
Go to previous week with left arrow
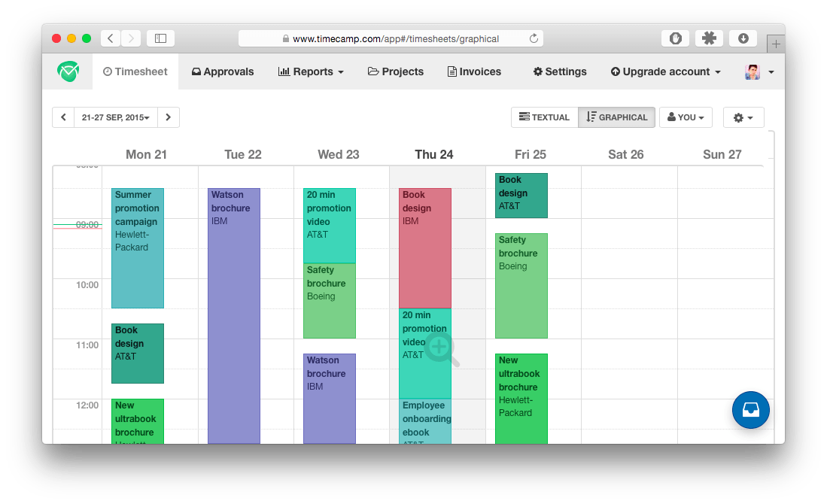coord(63,117)
